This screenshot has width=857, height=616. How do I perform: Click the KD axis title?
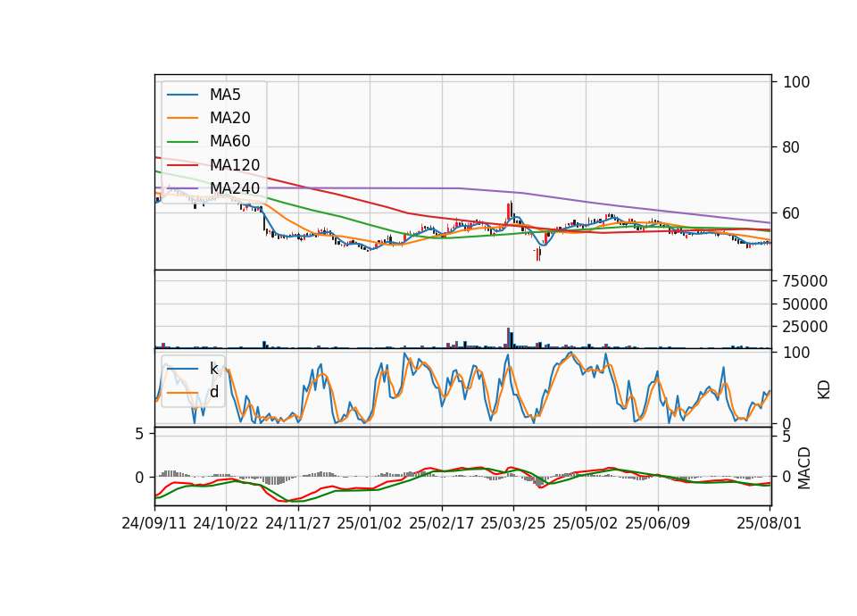pyautogui.click(x=824, y=389)
